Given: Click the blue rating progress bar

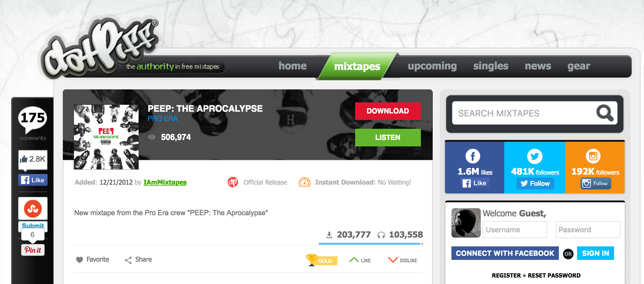Looking at the screenshot, I should 370,244.
